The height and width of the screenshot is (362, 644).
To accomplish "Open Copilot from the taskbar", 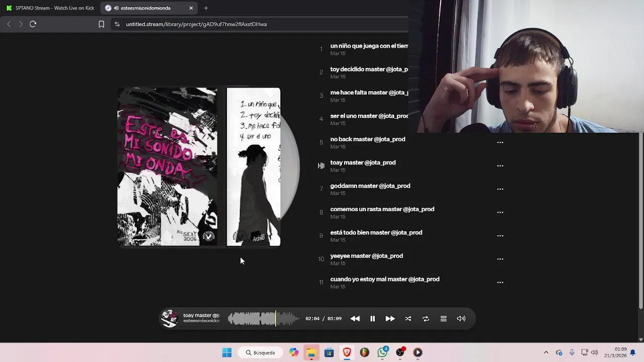I will tap(294, 352).
